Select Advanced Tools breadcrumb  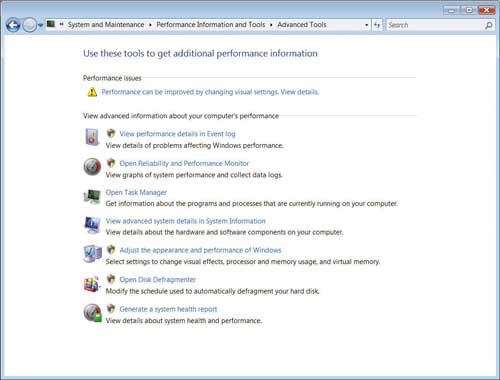tap(302, 25)
